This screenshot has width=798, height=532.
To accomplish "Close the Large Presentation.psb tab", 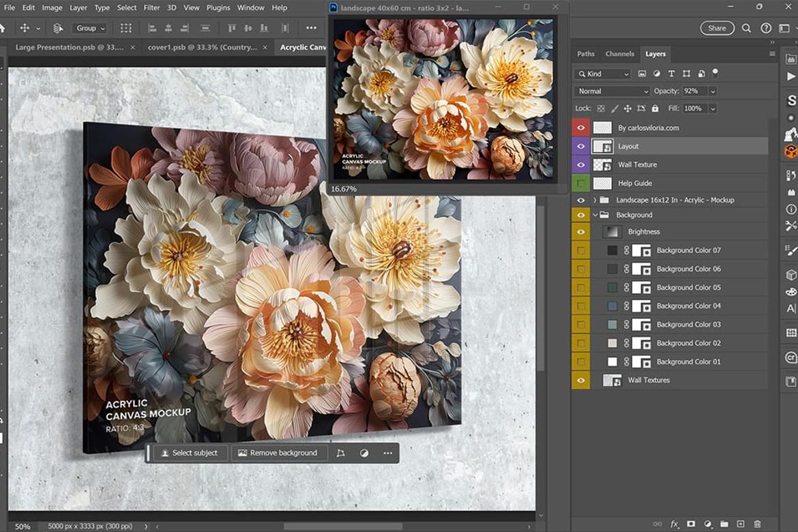I will (x=133, y=47).
